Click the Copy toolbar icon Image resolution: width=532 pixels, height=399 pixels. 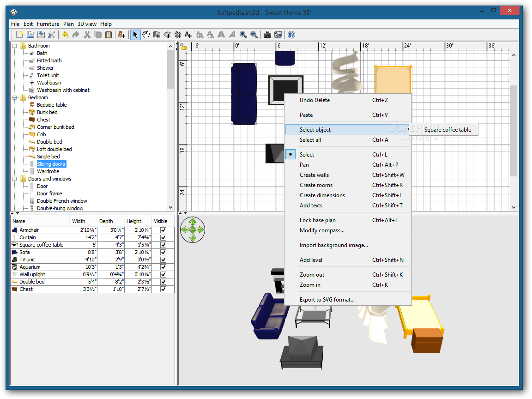click(x=98, y=35)
